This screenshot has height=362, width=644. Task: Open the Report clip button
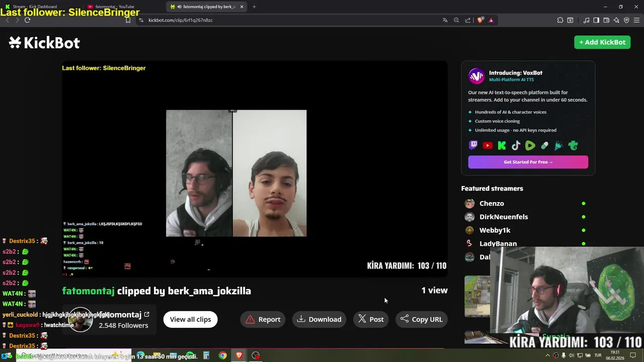pyautogui.click(x=263, y=319)
